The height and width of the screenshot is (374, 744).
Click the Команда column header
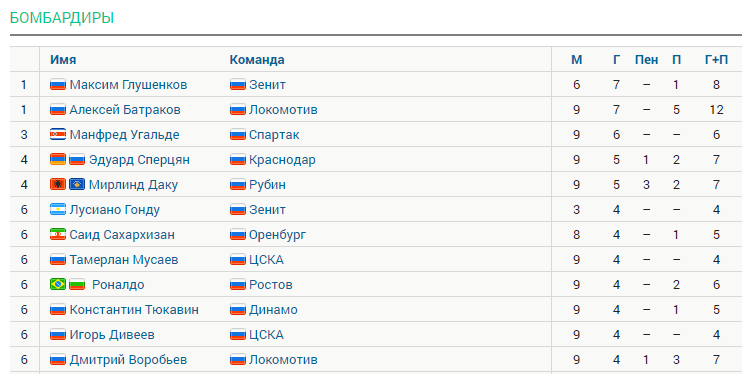pos(257,60)
